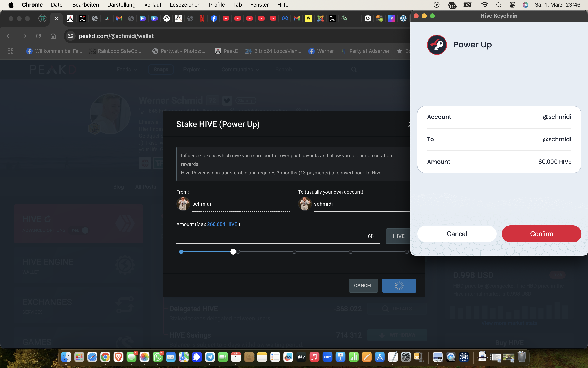The width and height of the screenshot is (588, 368).
Task: Switch to the WordPress tab
Action: click(403, 18)
